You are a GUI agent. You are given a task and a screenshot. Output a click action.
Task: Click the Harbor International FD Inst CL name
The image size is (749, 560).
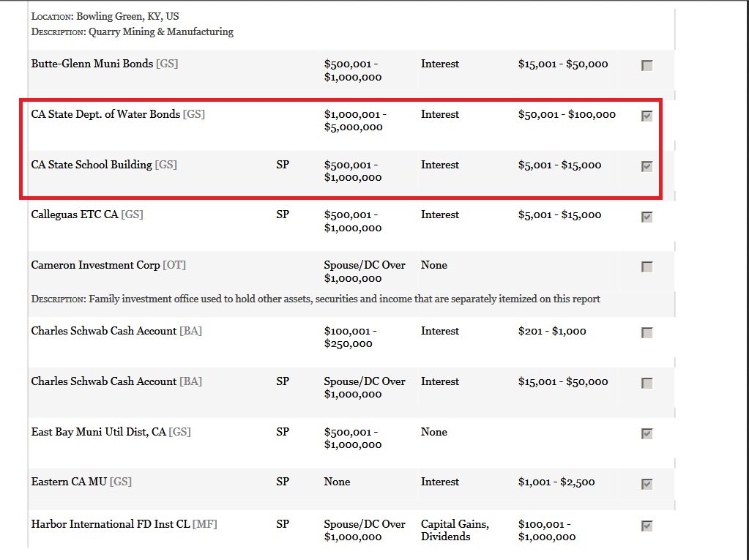pos(110,524)
